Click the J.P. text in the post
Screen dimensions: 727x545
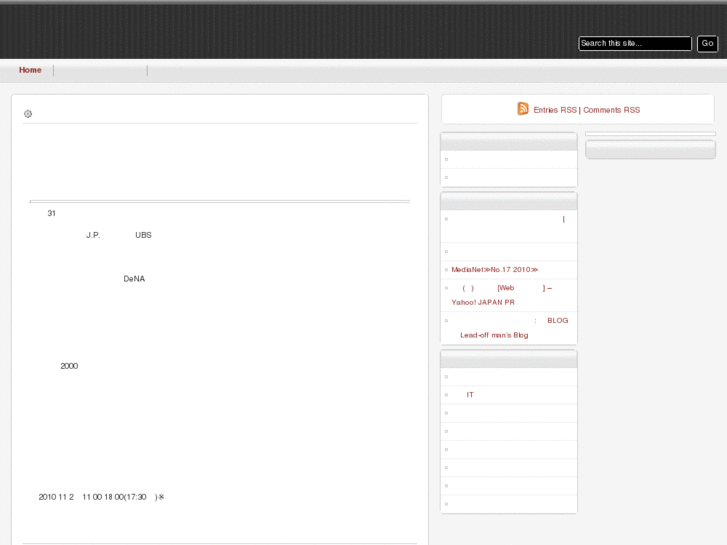pos(93,235)
